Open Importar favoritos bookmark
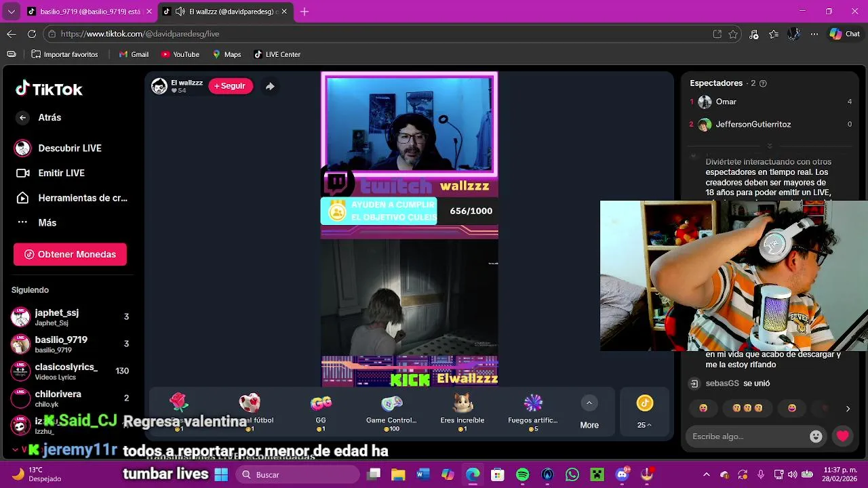 (x=64, y=54)
